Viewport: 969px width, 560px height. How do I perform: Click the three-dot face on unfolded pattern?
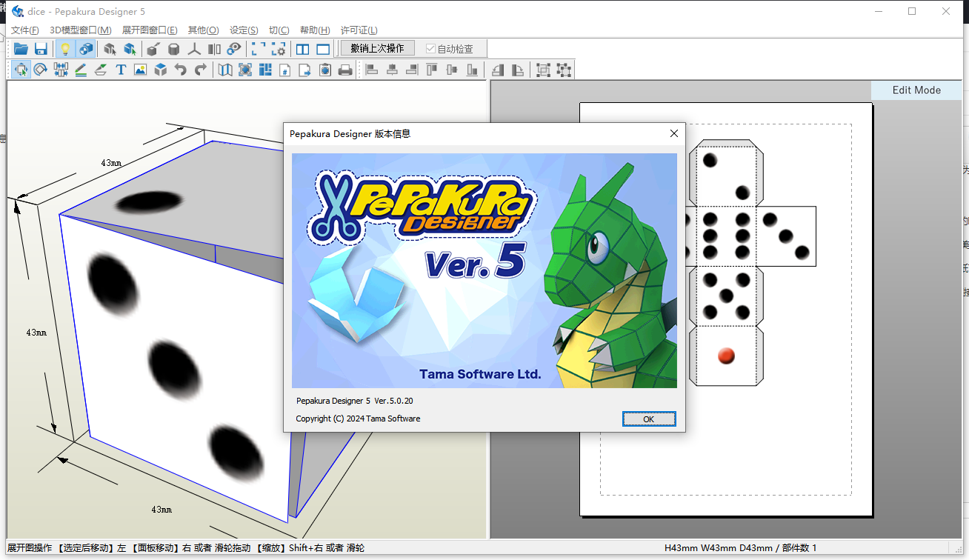pos(786,236)
